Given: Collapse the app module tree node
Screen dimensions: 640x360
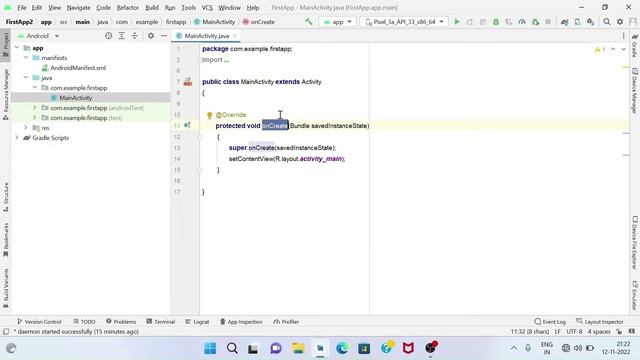Looking at the screenshot, I should [17, 48].
